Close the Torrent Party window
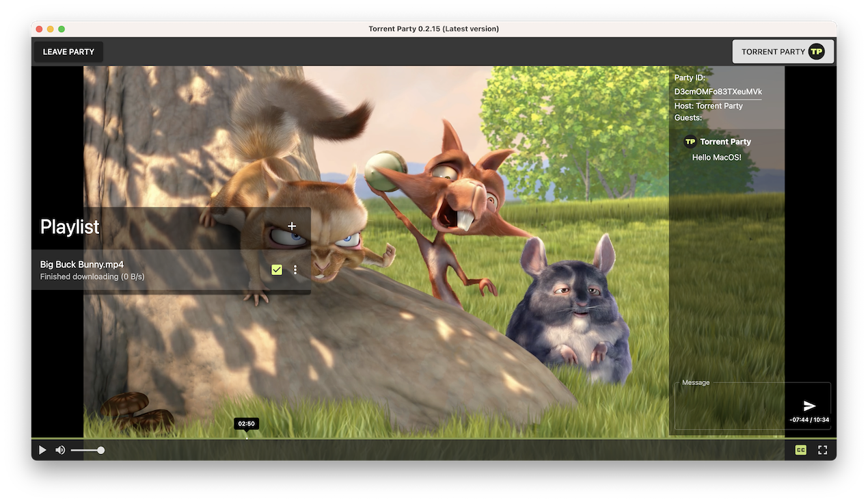Image resolution: width=868 pixels, height=502 pixels. coord(39,29)
